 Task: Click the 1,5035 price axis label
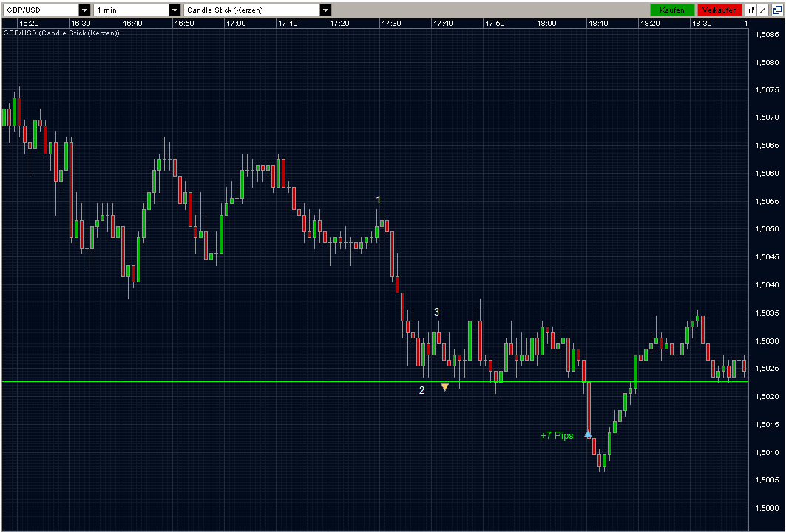767,313
